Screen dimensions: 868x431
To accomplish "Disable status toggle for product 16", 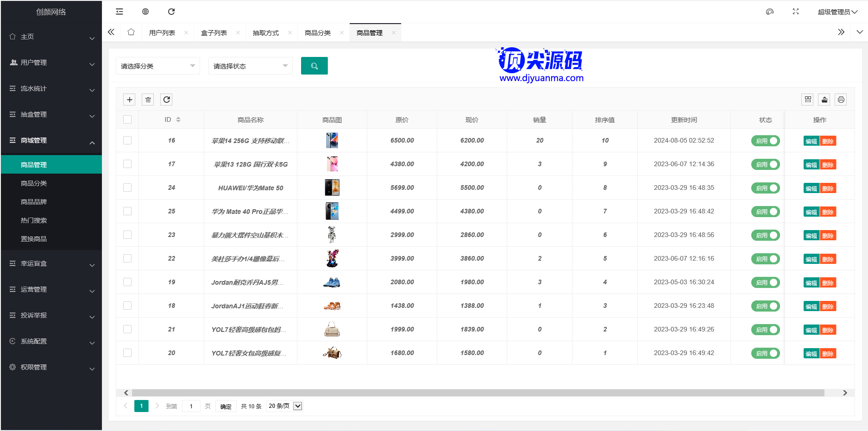I will [765, 141].
